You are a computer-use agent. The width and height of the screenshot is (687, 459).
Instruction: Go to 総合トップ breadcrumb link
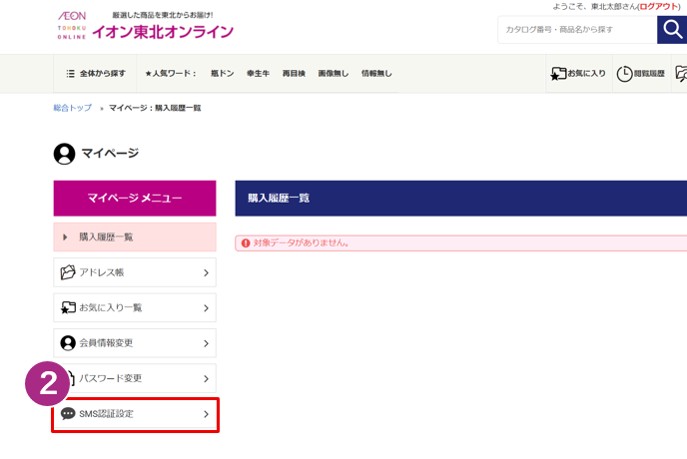(x=72, y=107)
